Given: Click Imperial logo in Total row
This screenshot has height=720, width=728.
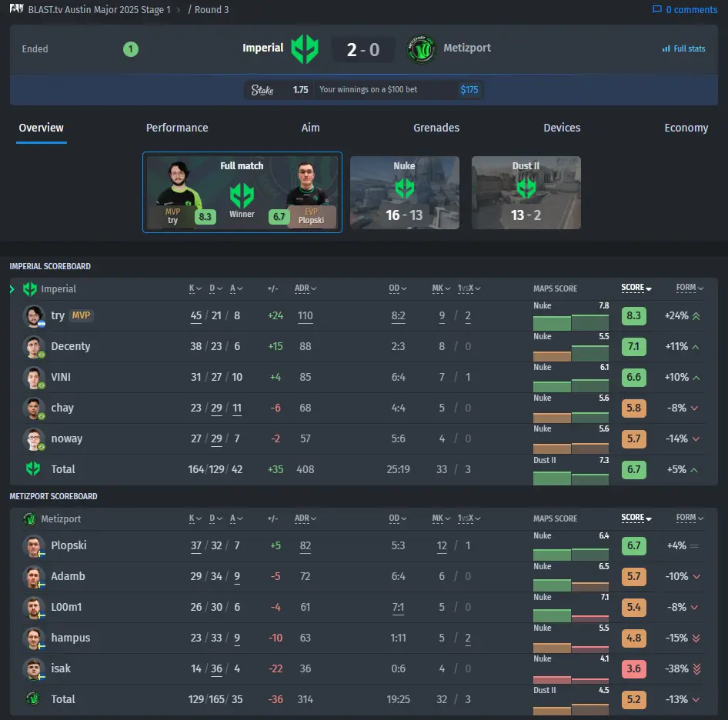Looking at the screenshot, I should 33,469.
